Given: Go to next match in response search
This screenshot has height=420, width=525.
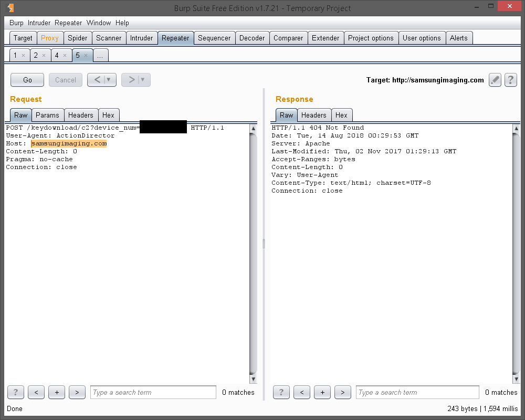Looking at the screenshot, I should click(342, 392).
